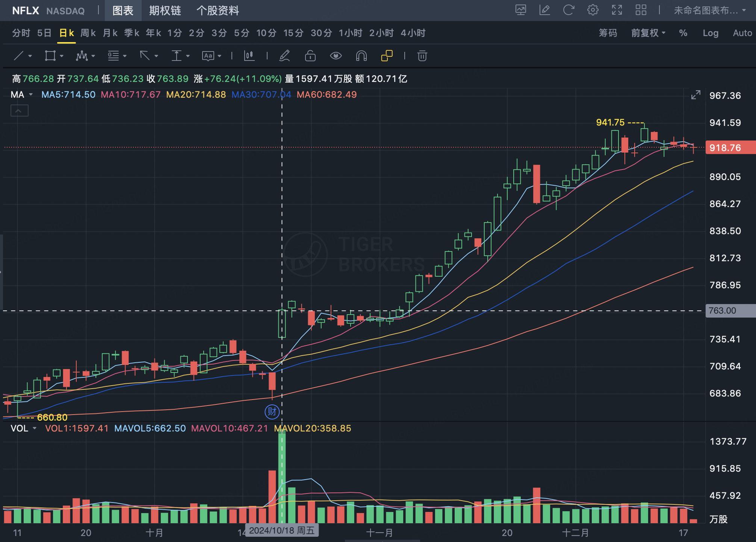The height and width of the screenshot is (542, 756).
Task: Refresh the chart with the reload icon
Action: [569, 10]
